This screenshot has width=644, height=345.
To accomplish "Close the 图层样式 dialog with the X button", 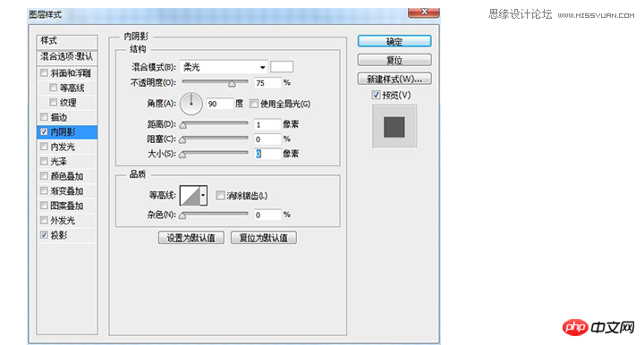I will [x=424, y=13].
